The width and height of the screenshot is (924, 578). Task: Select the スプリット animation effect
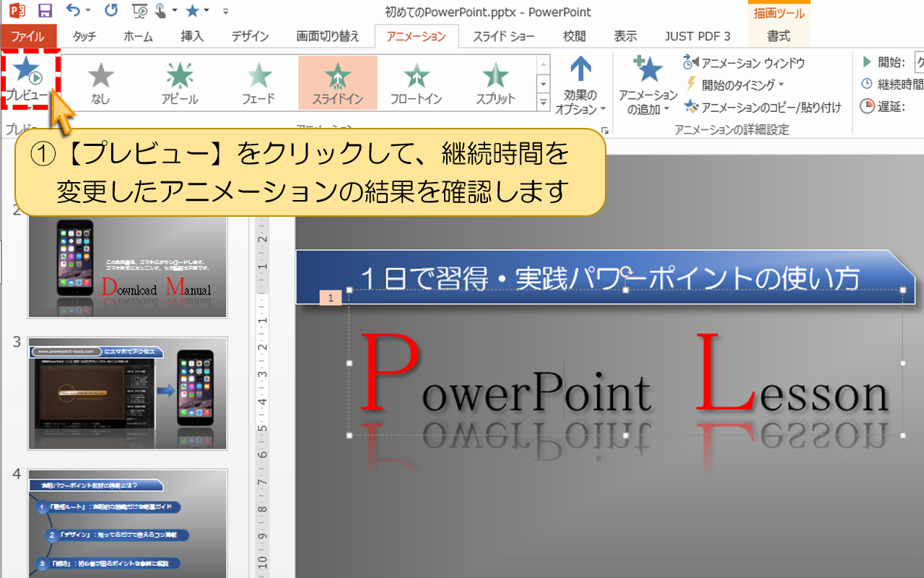(495, 83)
